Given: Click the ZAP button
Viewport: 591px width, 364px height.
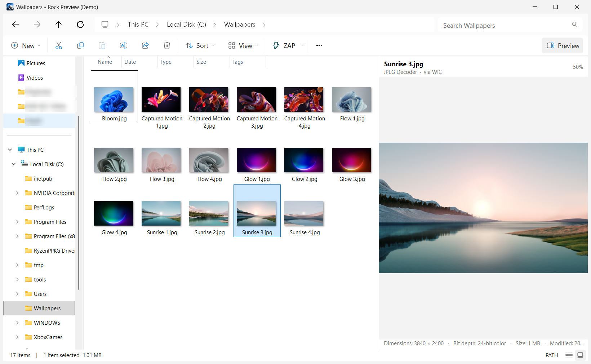Looking at the screenshot, I should [x=284, y=45].
